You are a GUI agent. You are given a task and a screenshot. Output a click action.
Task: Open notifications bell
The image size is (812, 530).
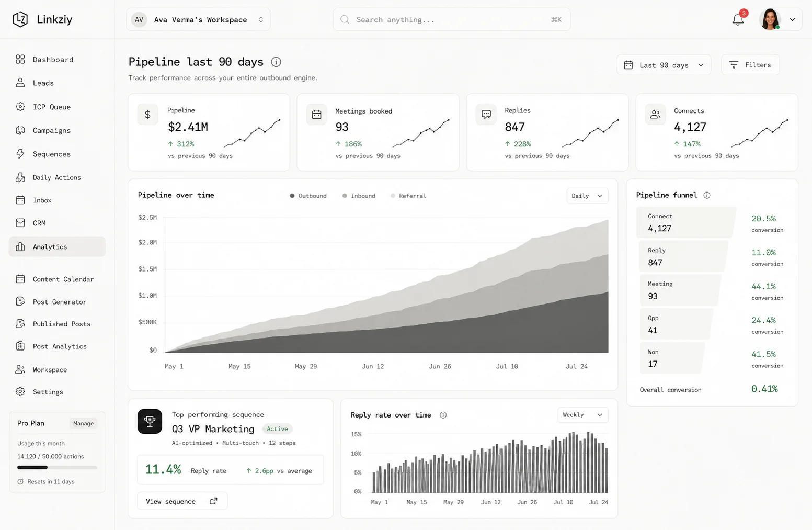pos(738,20)
